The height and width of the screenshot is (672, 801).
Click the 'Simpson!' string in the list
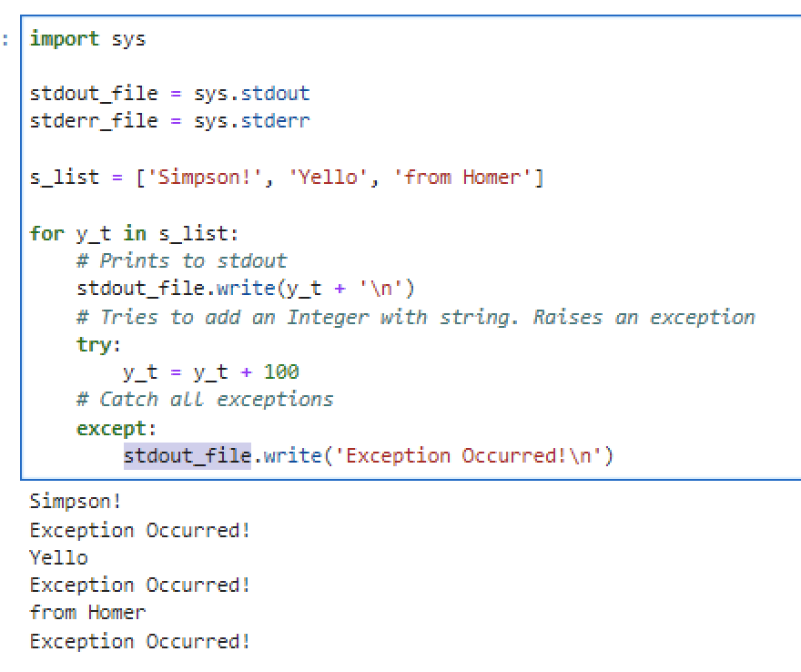tap(205, 178)
